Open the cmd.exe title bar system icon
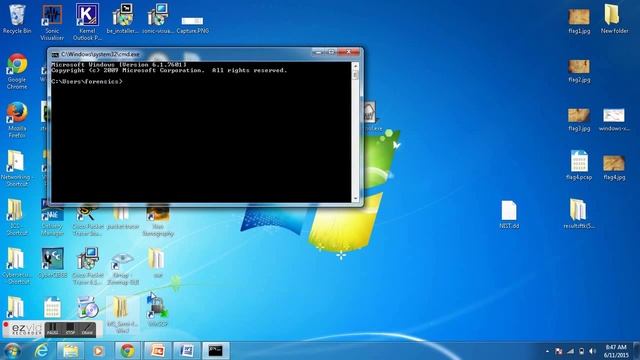Screen dimensions: 640x360 55,54
